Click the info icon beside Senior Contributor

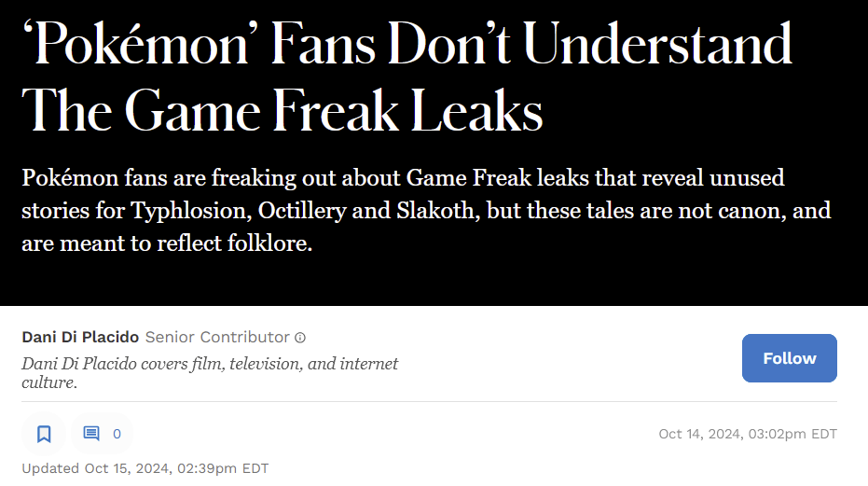click(x=300, y=338)
